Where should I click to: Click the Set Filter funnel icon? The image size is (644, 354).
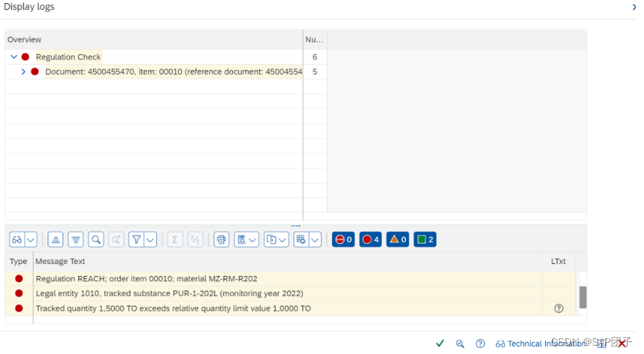point(136,239)
